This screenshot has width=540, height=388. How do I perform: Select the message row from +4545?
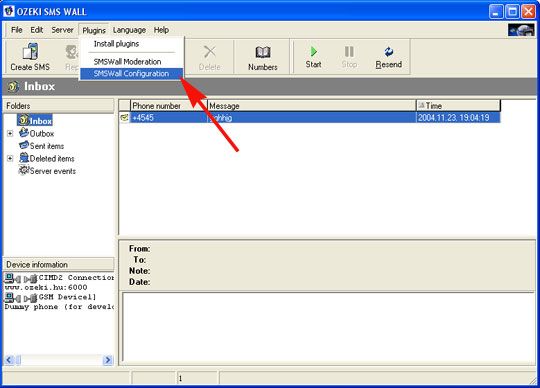click(310, 118)
